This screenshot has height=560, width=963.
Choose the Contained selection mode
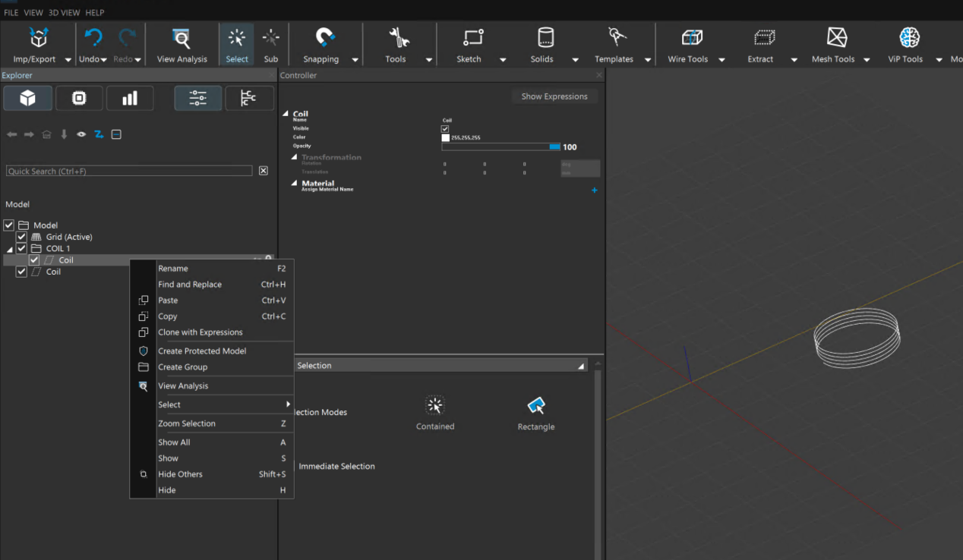[x=435, y=405]
